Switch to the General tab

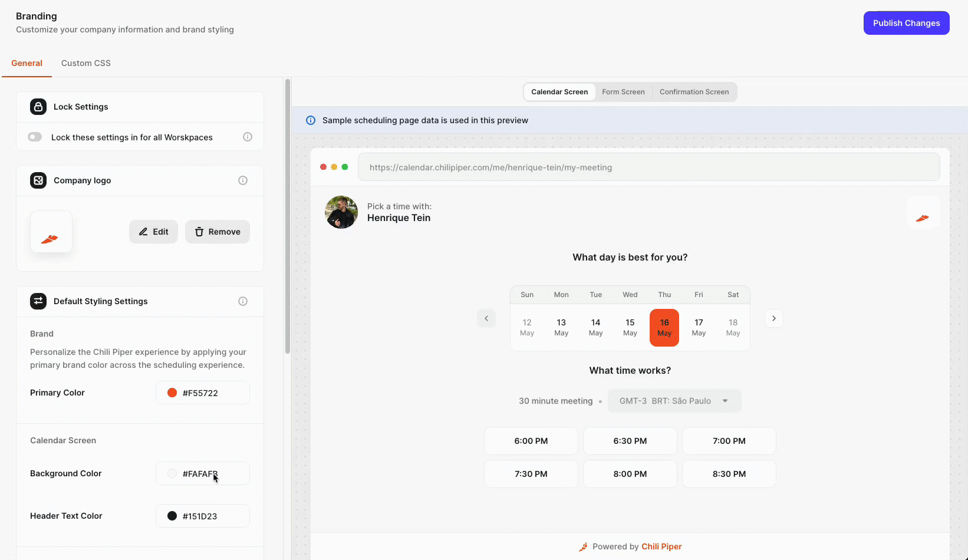point(27,63)
